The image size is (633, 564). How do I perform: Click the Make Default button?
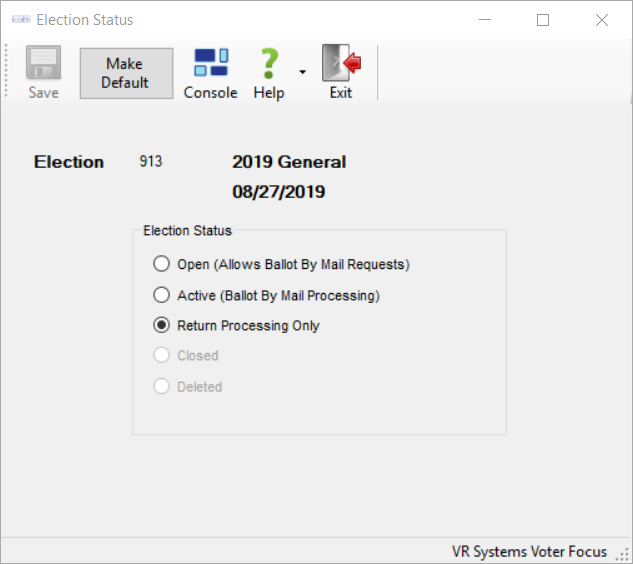[x=126, y=73]
